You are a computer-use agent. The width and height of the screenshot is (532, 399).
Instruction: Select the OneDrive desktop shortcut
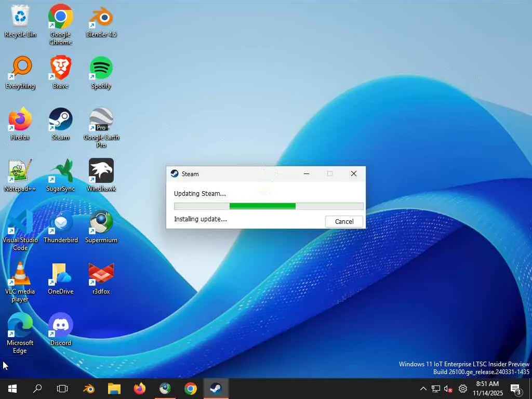(x=60, y=278)
